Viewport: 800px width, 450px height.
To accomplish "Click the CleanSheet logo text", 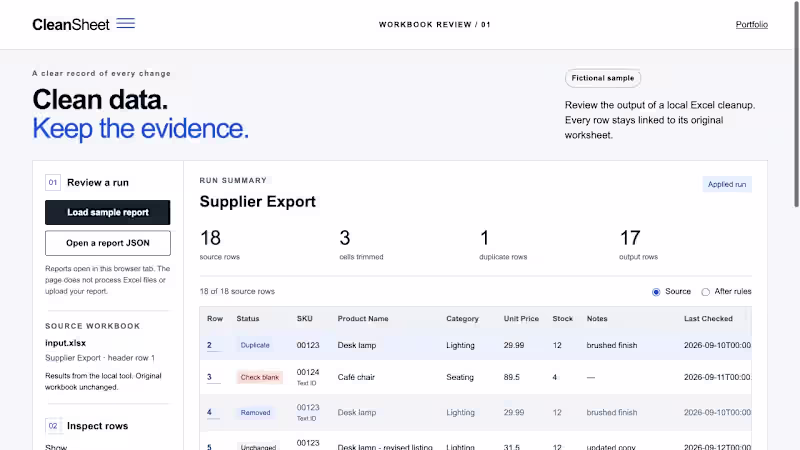I will 70,24.
